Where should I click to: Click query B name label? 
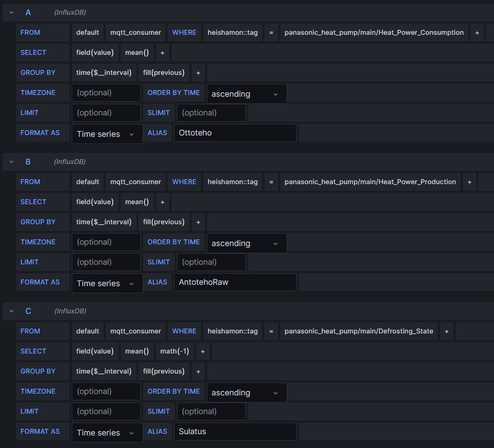pyautogui.click(x=28, y=162)
